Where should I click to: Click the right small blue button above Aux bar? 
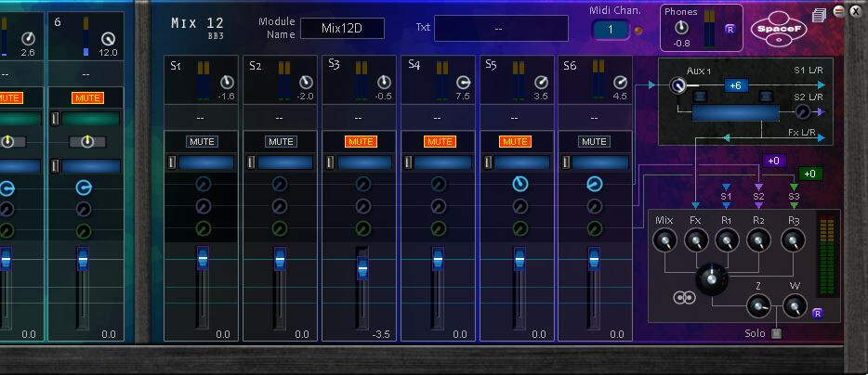[x=766, y=97]
